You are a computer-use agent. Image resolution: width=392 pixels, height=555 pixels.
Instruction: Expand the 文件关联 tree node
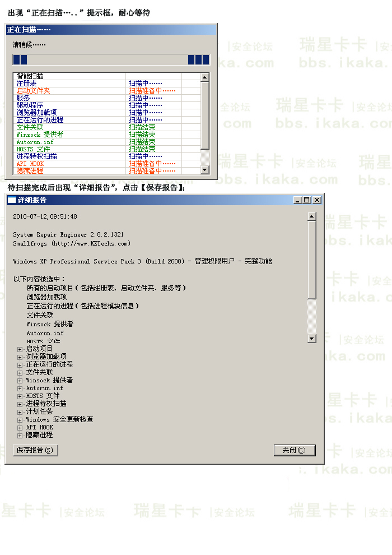tap(20, 372)
